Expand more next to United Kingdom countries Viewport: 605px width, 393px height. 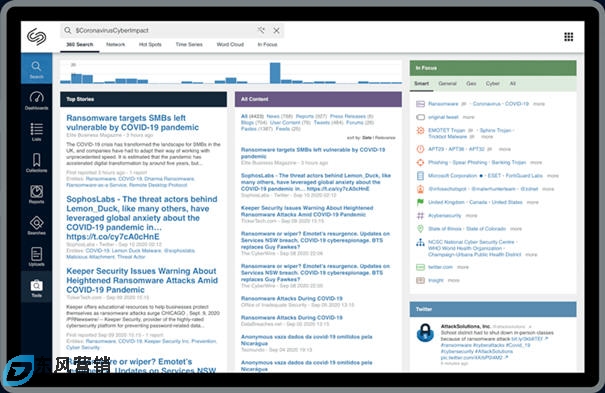point(532,202)
